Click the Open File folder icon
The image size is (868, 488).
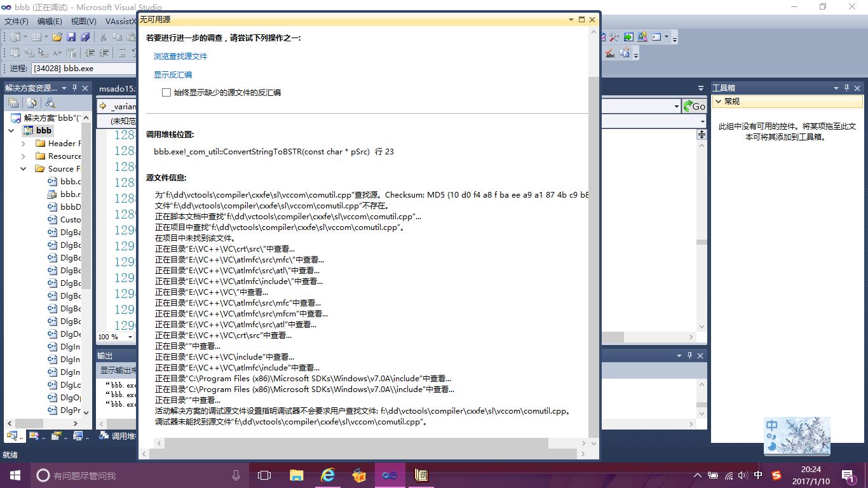[57, 37]
